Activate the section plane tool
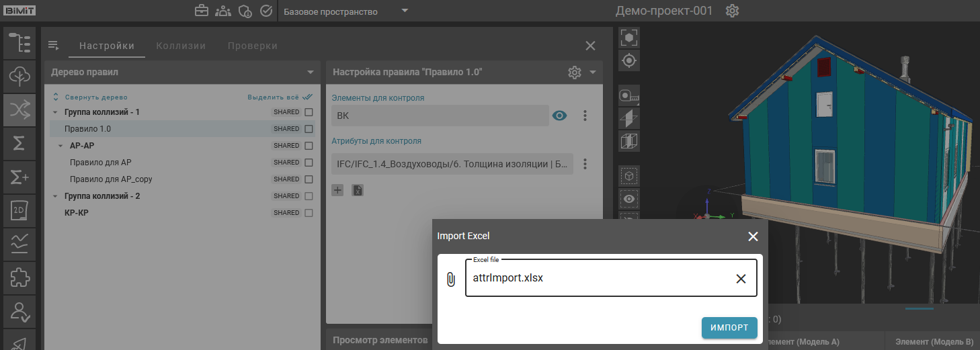This screenshot has height=350, width=980. pyautogui.click(x=629, y=119)
